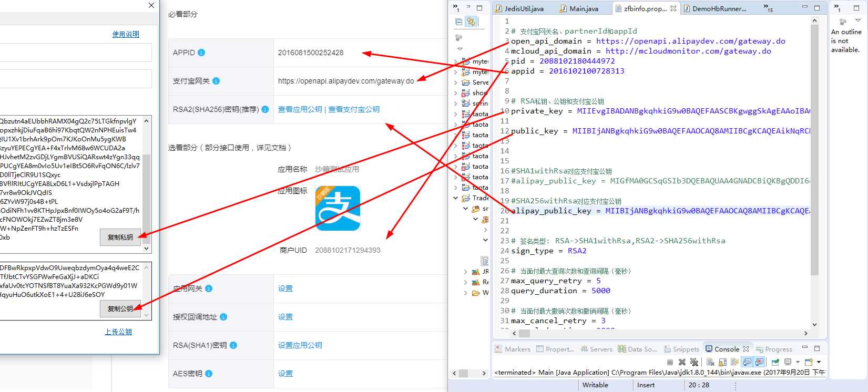Collapse the Trade project tree node
Viewport: 868px width, 392px height.
[x=455, y=198]
